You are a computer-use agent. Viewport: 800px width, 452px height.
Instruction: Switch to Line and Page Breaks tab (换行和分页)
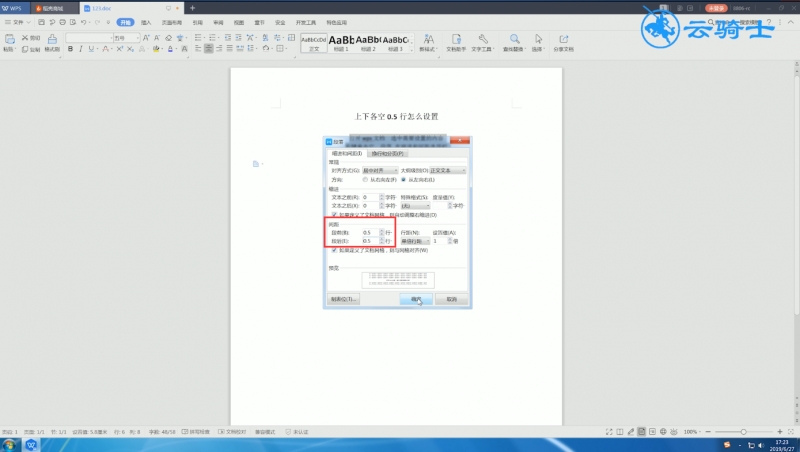pyautogui.click(x=388, y=154)
